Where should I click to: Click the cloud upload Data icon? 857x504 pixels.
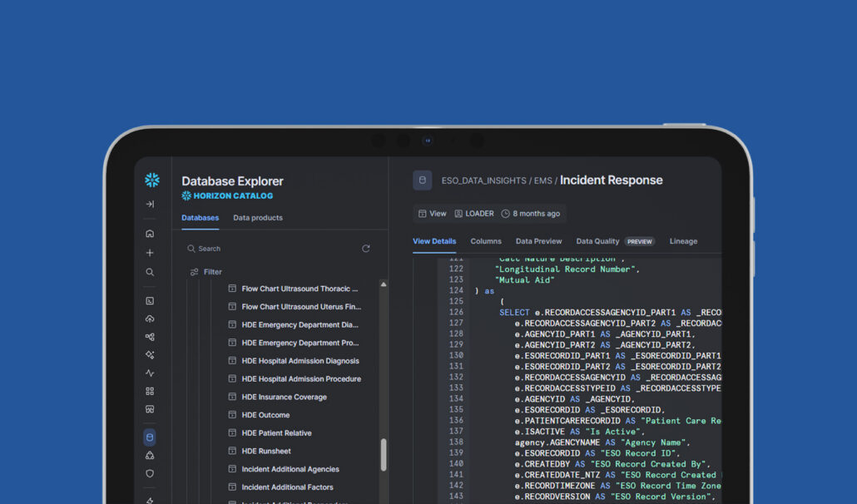150,319
